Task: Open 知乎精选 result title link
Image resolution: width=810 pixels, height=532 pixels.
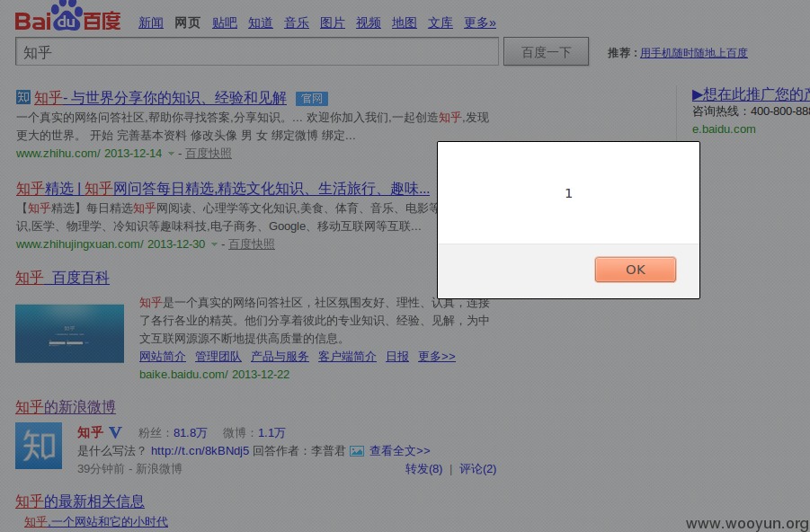Action: (223, 189)
